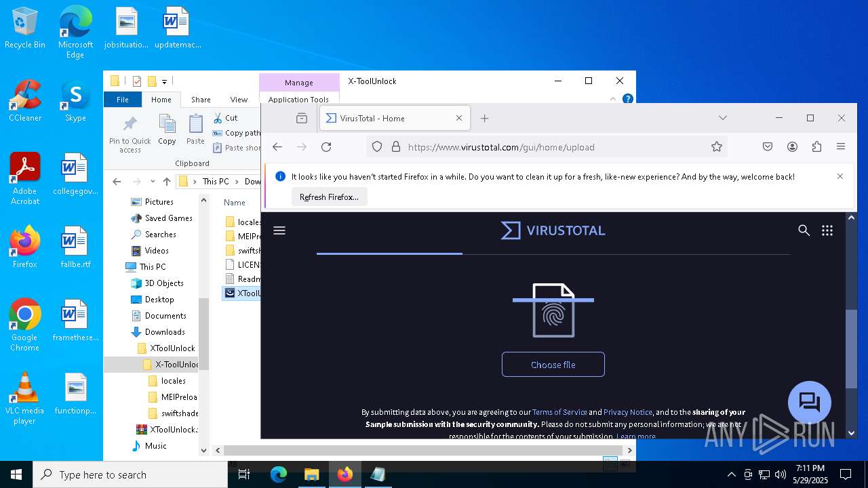The width and height of the screenshot is (868, 488).
Task: Open recent locations dropdown in Explorer
Action: (153, 182)
